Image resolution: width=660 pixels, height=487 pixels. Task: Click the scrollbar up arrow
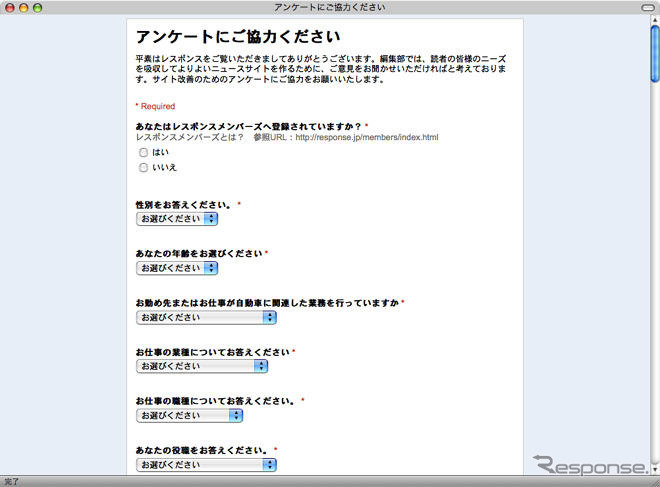655,19
